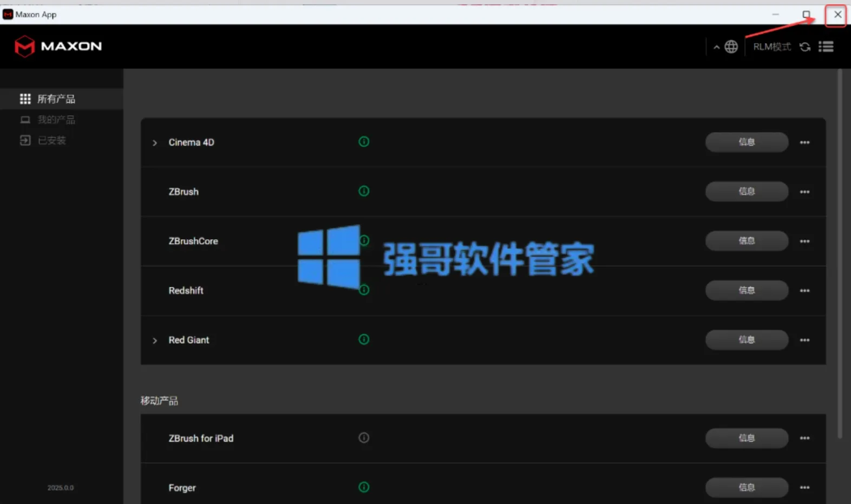Image resolution: width=851 pixels, height=504 pixels.
Task: Expand the Cinema 4D product row
Action: pyautogui.click(x=155, y=143)
